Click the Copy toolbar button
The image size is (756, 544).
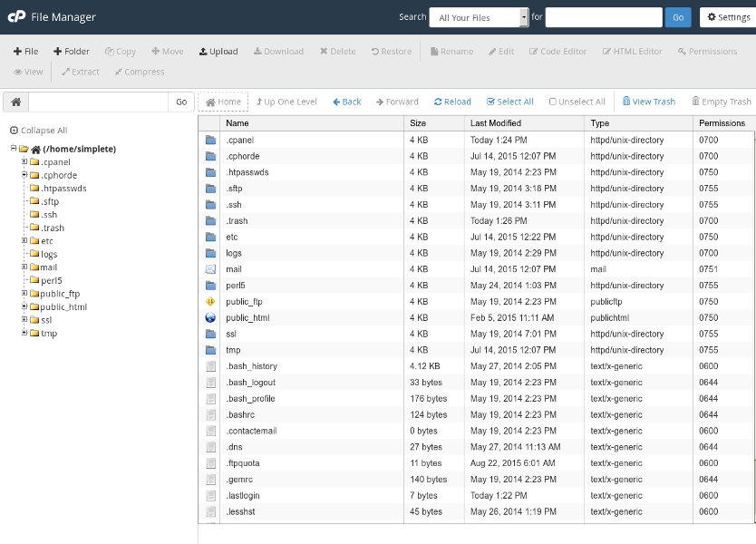[x=121, y=51]
